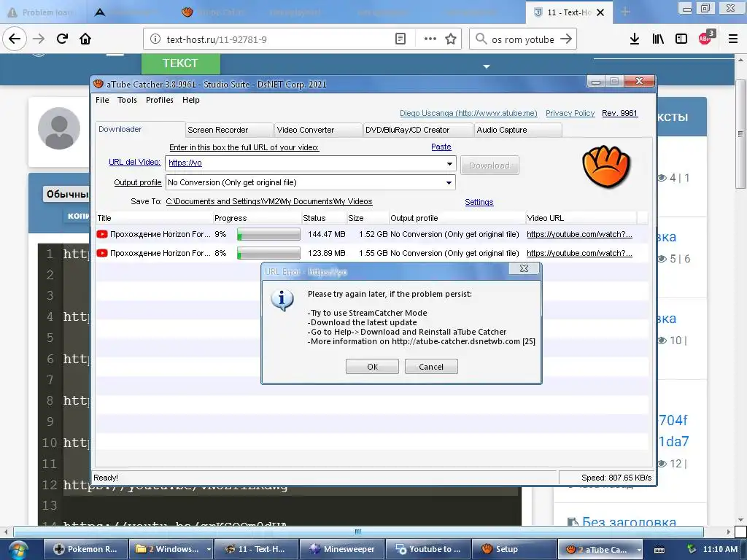This screenshot has height=560, width=747.
Task: Click the ТЕКСТ tab on website
Action: pyautogui.click(x=181, y=63)
